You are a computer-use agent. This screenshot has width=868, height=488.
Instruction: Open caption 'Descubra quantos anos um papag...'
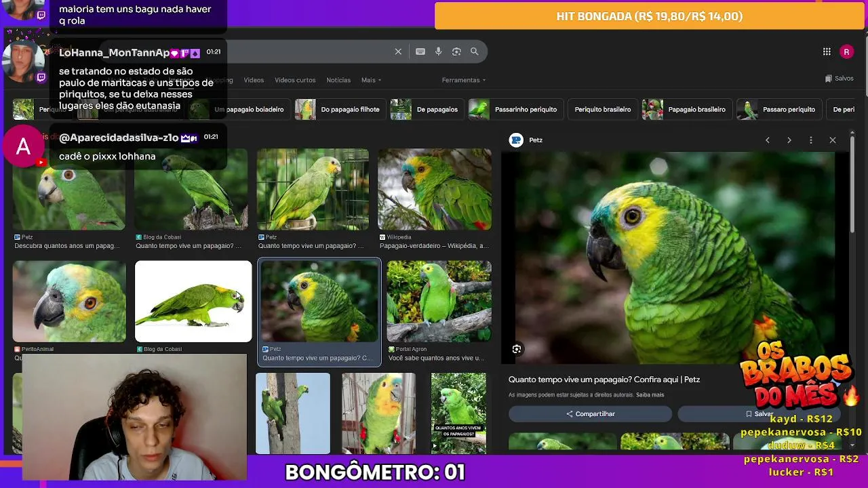point(67,246)
